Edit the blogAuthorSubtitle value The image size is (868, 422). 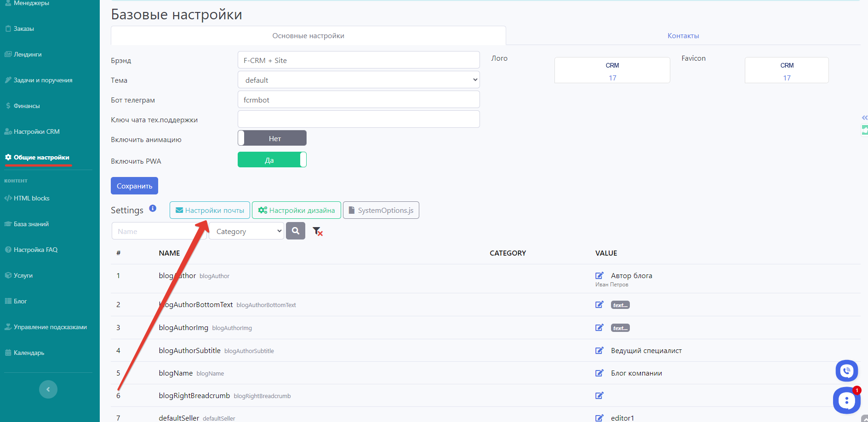[599, 351]
